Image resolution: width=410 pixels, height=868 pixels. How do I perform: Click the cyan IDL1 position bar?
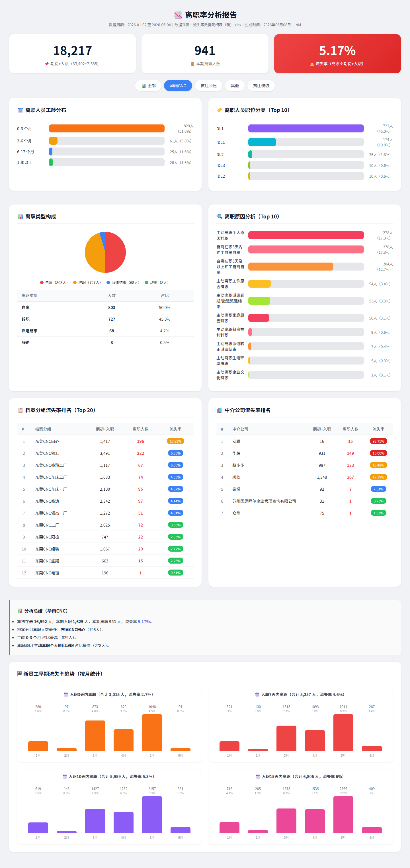[x=262, y=142]
